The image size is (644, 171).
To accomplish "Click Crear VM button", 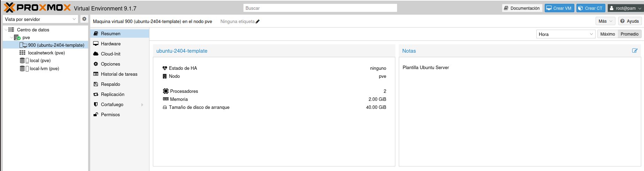I will click(x=559, y=8).
